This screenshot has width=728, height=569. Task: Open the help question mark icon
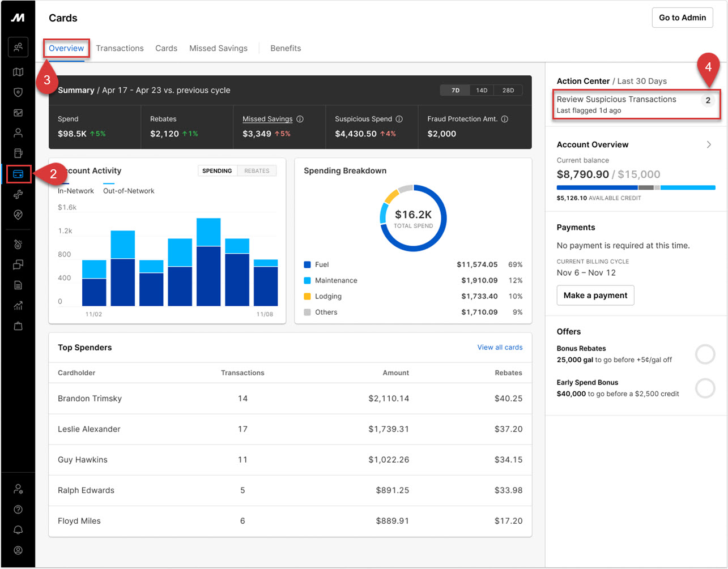click(x=19, y=510)
